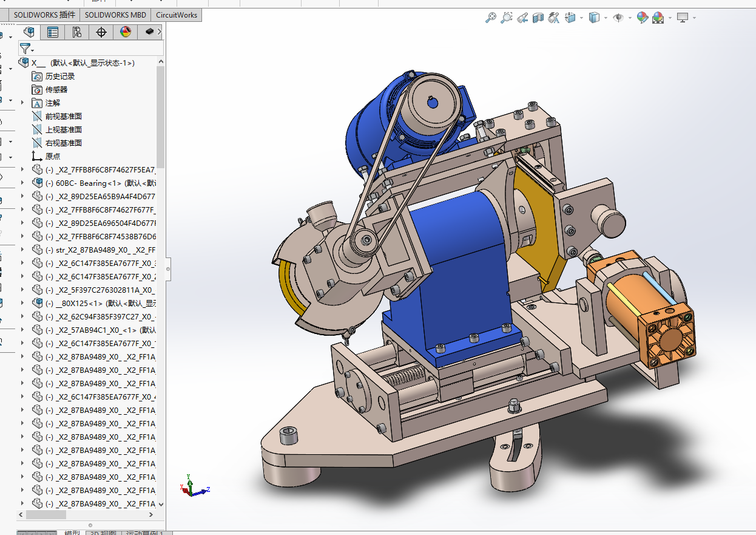Open the Display Style cube dropdown arrow
Viewport: 756px width, 535px height.
[606, 18]
